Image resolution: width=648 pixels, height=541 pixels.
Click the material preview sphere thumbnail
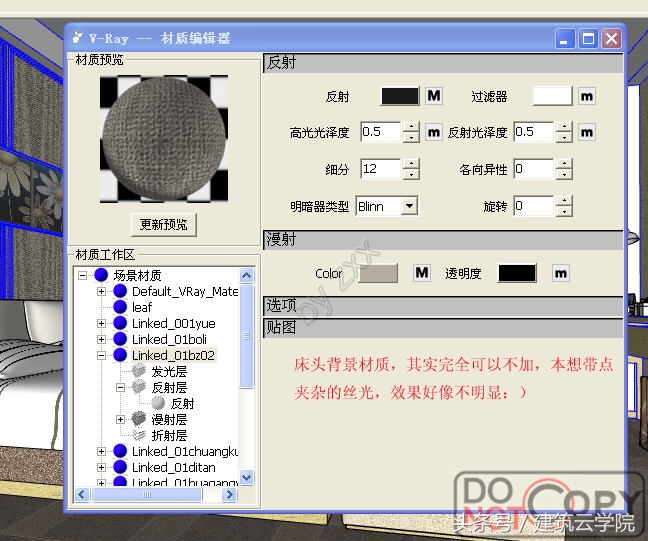coord(164,139)
